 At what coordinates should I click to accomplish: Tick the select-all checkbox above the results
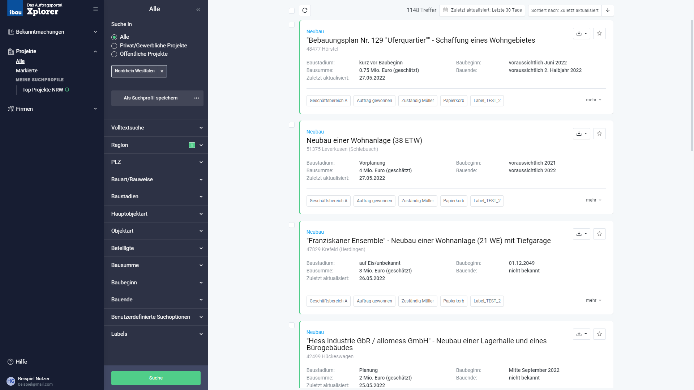[291, 10]
